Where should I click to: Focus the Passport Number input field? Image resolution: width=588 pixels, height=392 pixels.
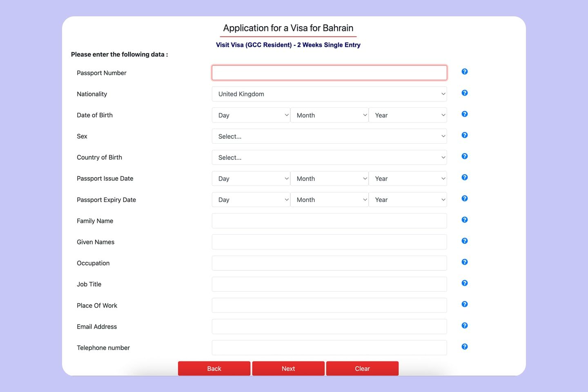pyautogui.click(x=329, y=73)
